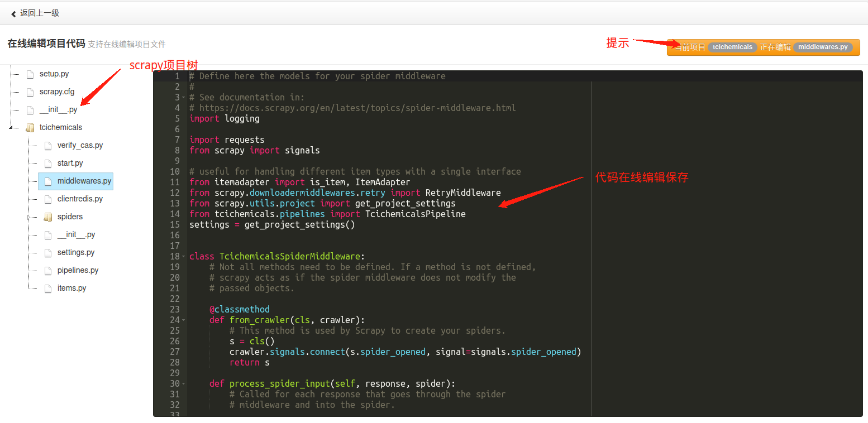Click the TcichemicalsPipeline import line
Screen dimensions: 868x423
327,214
